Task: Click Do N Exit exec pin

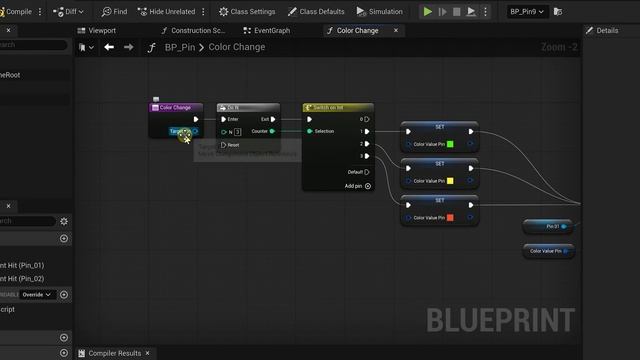Action: (273, 119)
